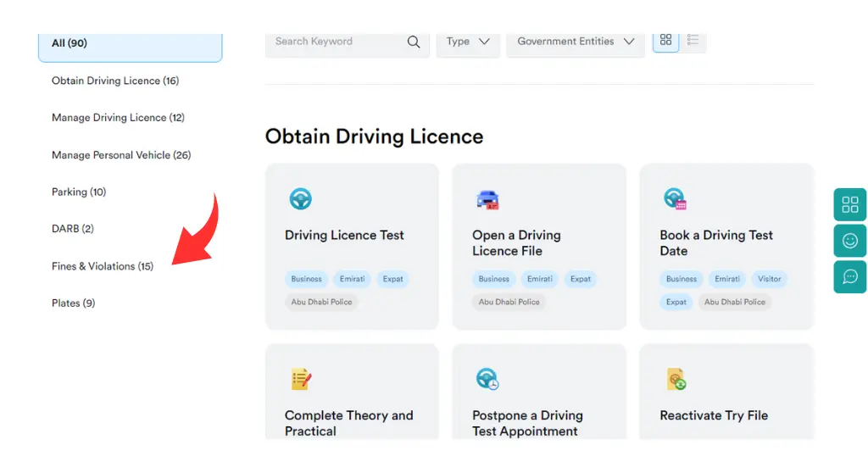Screen dimensions: 868x473
Task: Click the Postpone a Driving Test Appointment icon
Action: tap(487, 380)
